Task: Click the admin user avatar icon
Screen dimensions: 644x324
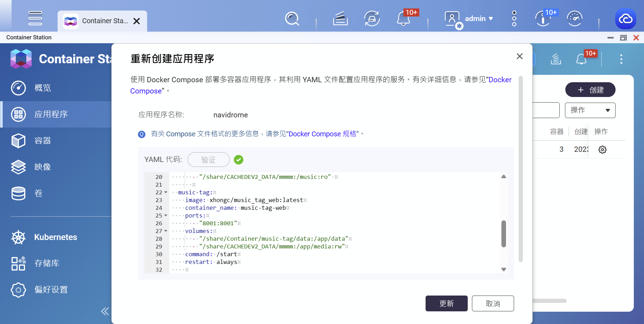Action: [x=452, y=19]
